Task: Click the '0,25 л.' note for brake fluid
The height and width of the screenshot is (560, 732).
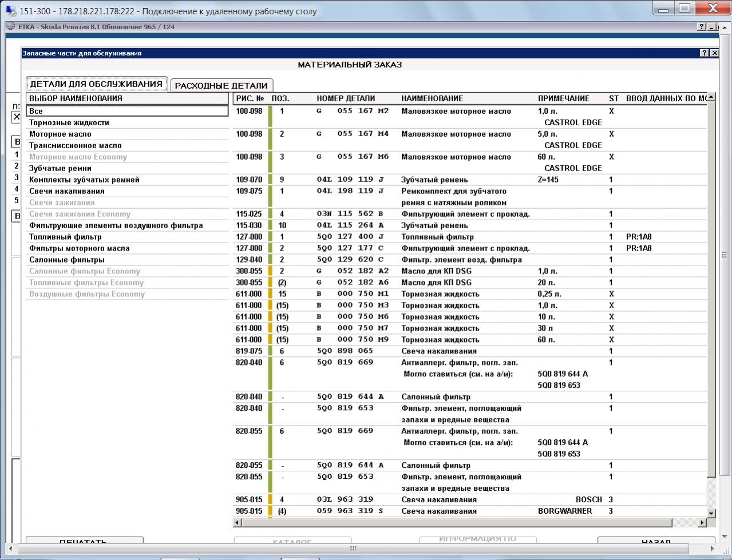Action: (x=549, y=294)
